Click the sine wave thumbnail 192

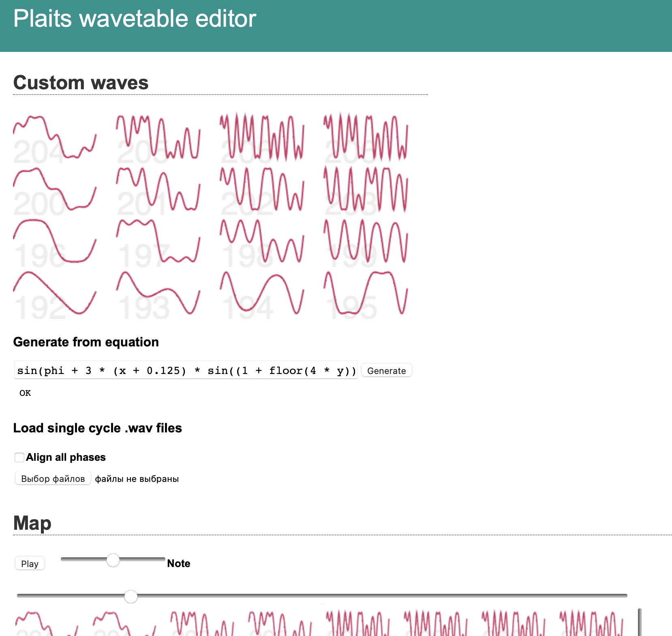(55, 294)
